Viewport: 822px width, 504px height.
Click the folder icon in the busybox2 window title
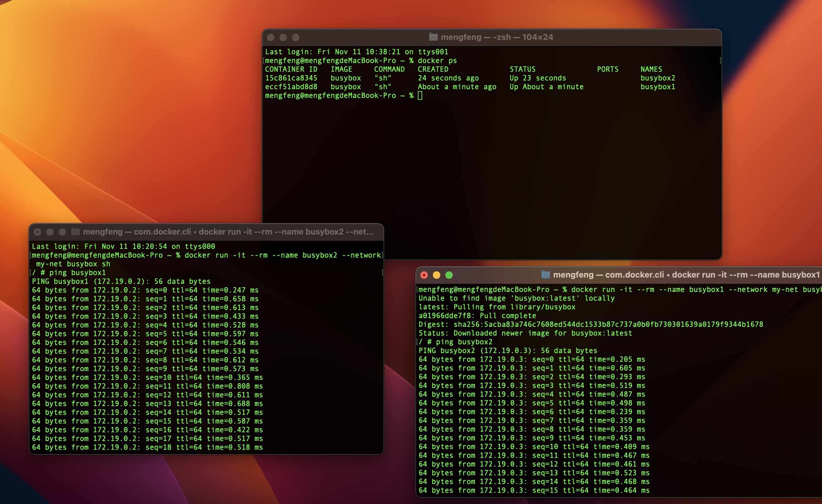tap(75, 231)
